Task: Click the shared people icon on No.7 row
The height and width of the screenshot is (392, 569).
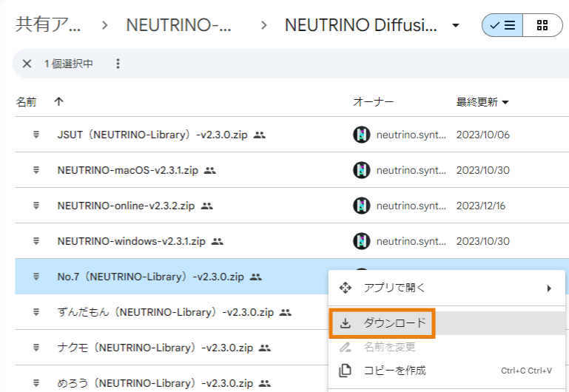Action: point(256,277)
